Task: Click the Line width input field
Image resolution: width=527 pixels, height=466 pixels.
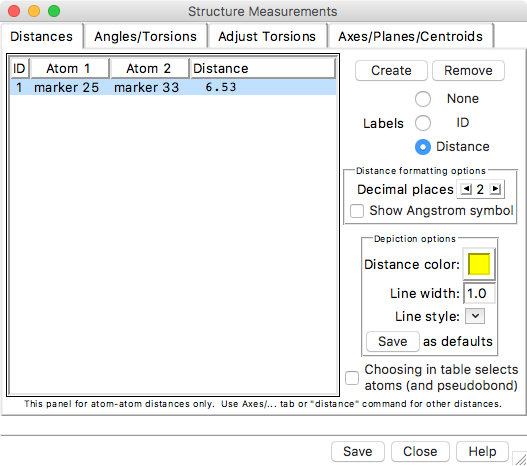Action: coord(479,293)
